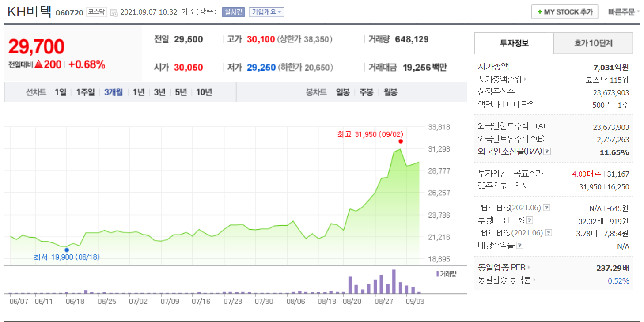Select the 3년 line chart period
The height and width of the screenshot is (322, 644).
159,92
